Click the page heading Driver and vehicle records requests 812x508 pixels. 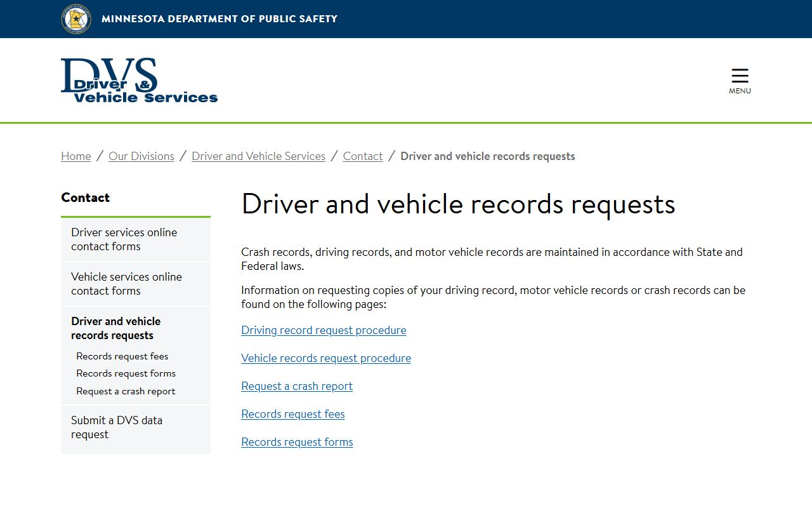pos(459,204)
